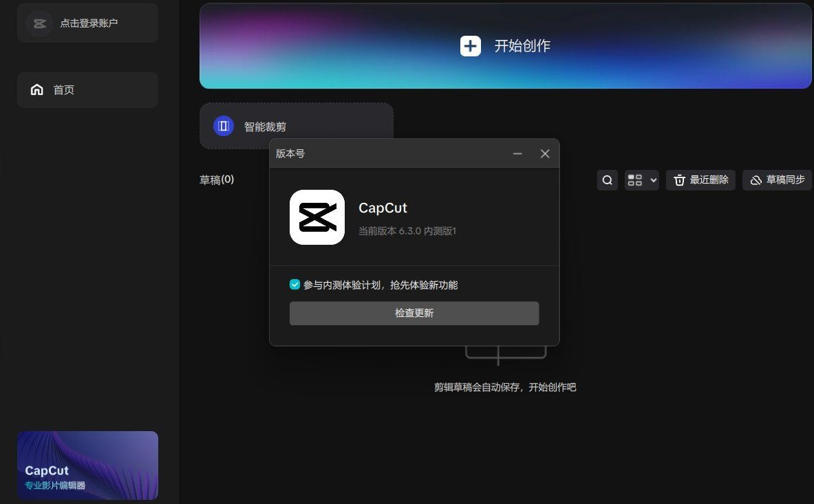This screenshot has height=504, width=814.
Task: Click the plus icon beside 开始创作
Action: click(471, 46)
